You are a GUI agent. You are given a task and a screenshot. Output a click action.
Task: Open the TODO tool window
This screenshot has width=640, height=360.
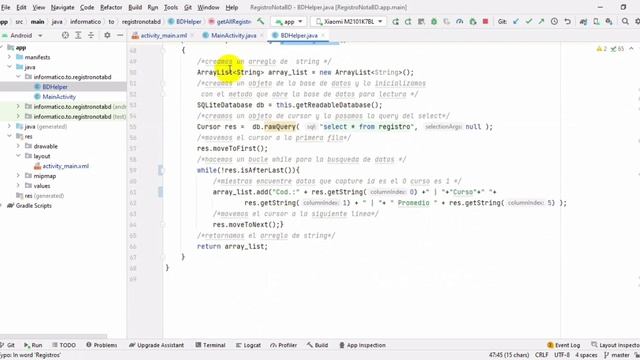(64, 345)
